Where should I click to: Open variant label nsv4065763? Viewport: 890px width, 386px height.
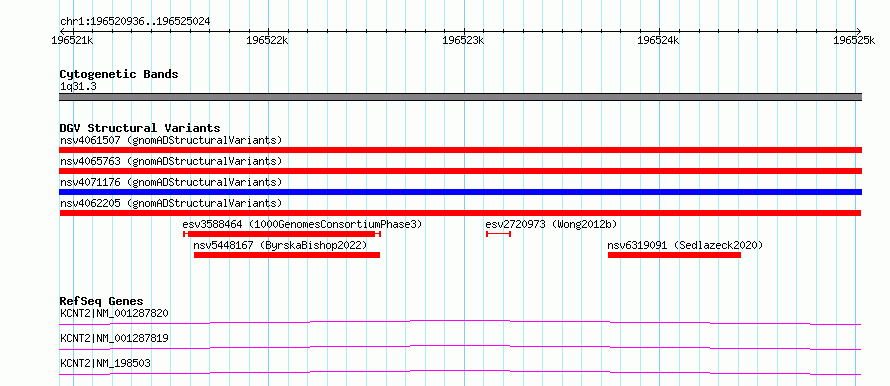click(171, 161)
